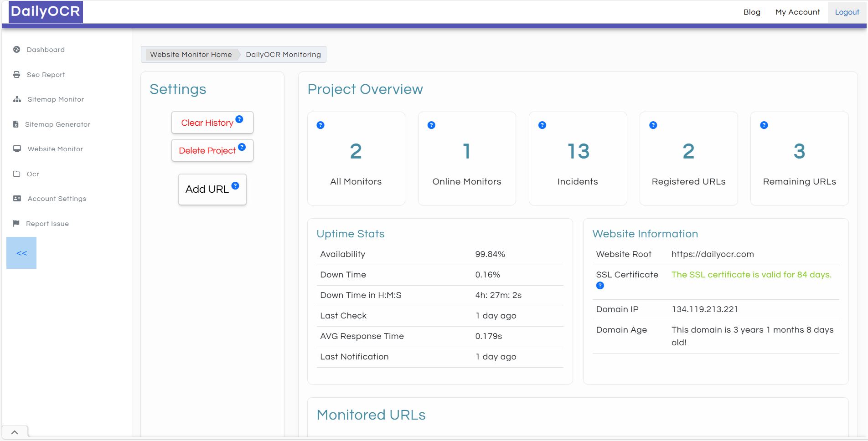Open Account Settings in sidebar
This screenshot has height=441, width=868.
click(57, 199)
